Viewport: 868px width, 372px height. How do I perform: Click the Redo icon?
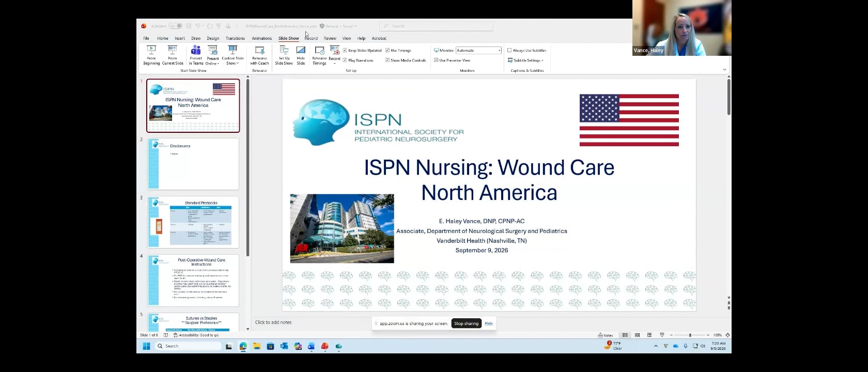209,26
